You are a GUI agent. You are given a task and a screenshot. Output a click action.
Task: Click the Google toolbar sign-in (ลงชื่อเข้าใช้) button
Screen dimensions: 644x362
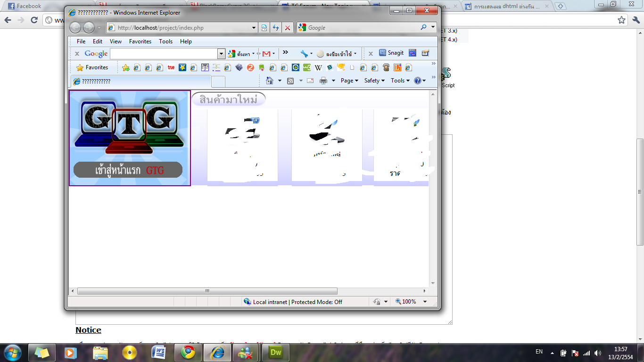coord(337,54)
